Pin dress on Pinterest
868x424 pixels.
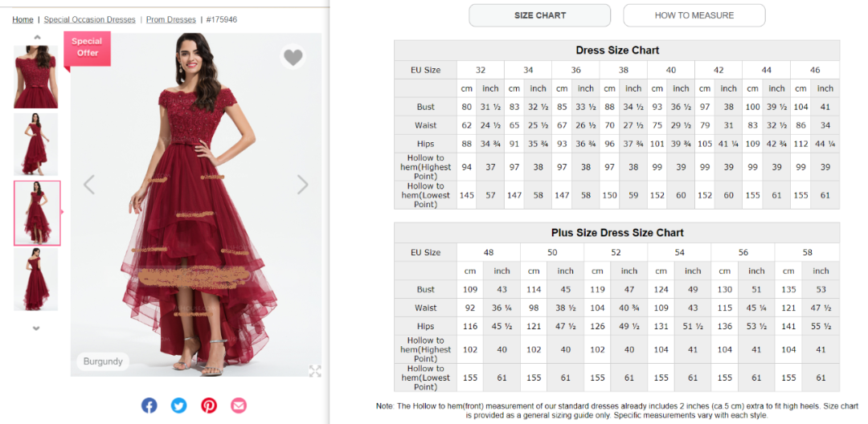point(209,406)
